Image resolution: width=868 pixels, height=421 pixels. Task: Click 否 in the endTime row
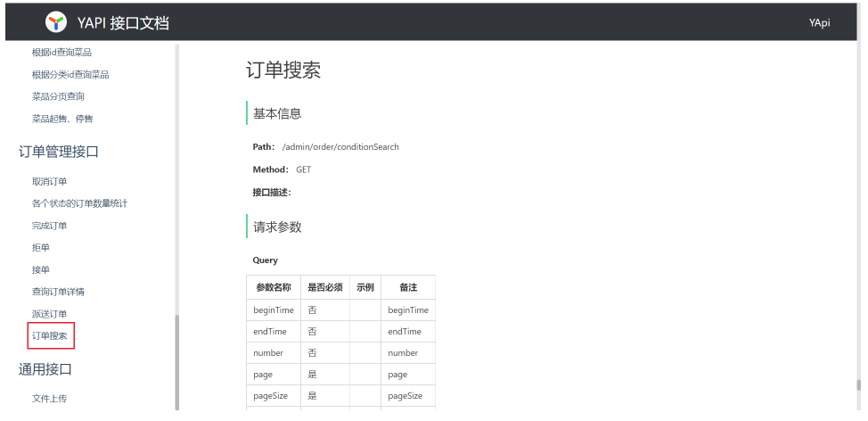tap(312, 331)
